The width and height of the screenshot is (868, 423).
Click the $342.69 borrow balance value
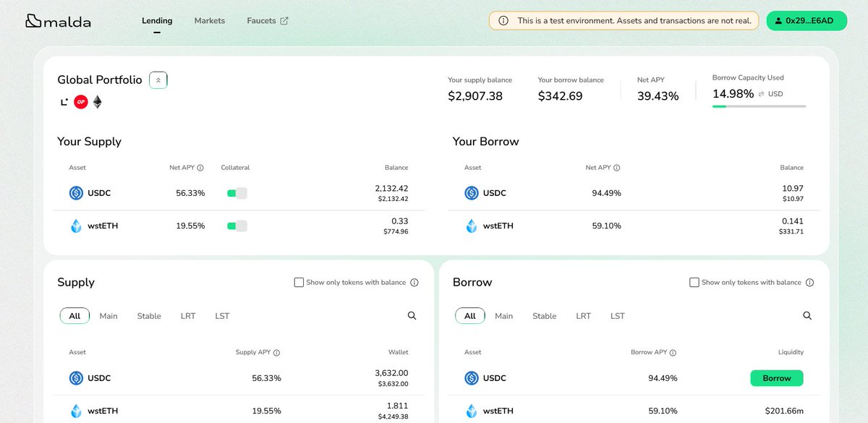tap(561, 95)
